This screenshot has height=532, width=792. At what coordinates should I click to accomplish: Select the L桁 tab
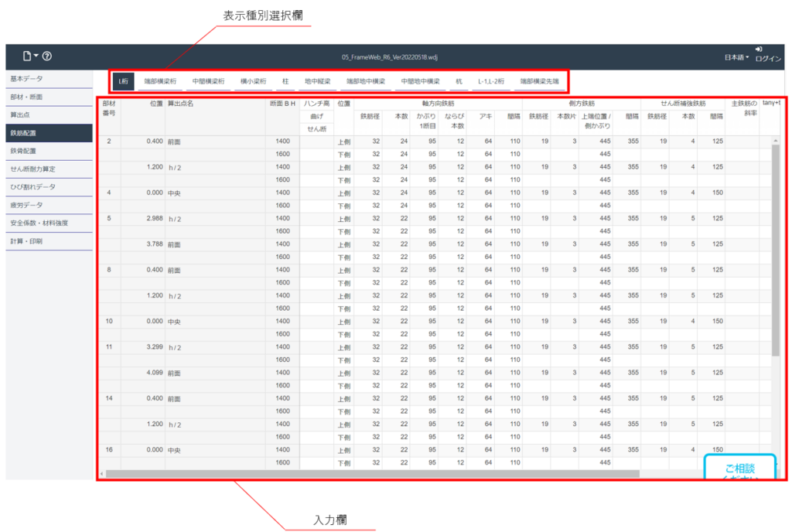pyautogui.click(x=123, y=81)
